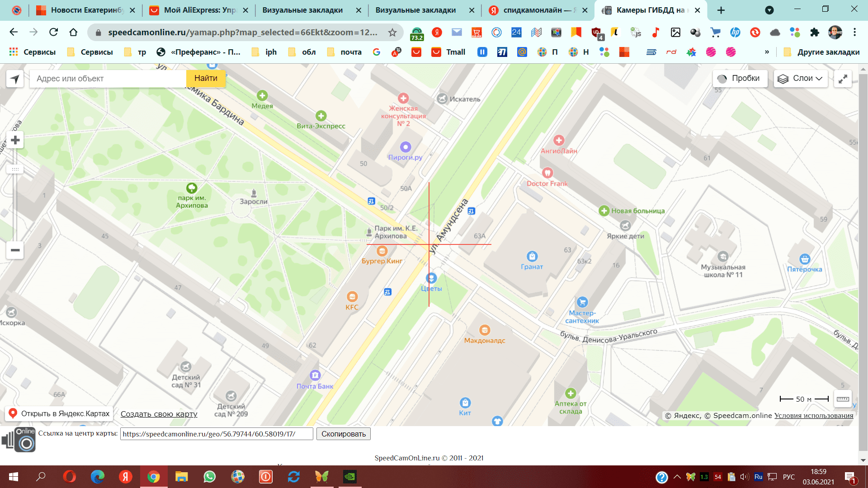
Task: Click the map zoom slider handle
Action: 15,169
